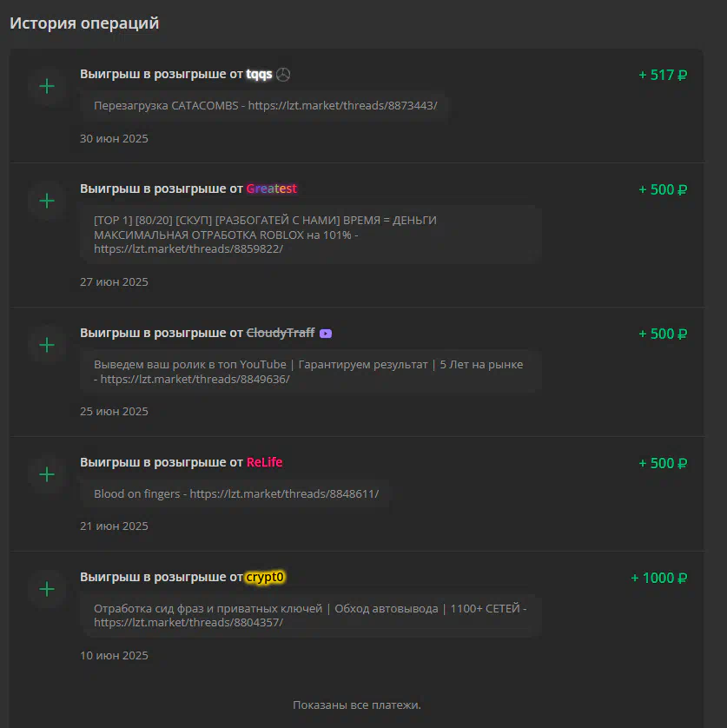The width and height of the screenshot is (727, 728).
Task: Click the + 1000 ₽ amount
Action: coord(658,578)
